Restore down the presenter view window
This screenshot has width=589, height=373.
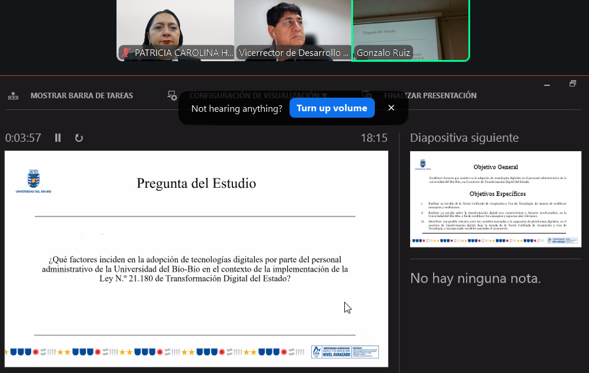572,83
